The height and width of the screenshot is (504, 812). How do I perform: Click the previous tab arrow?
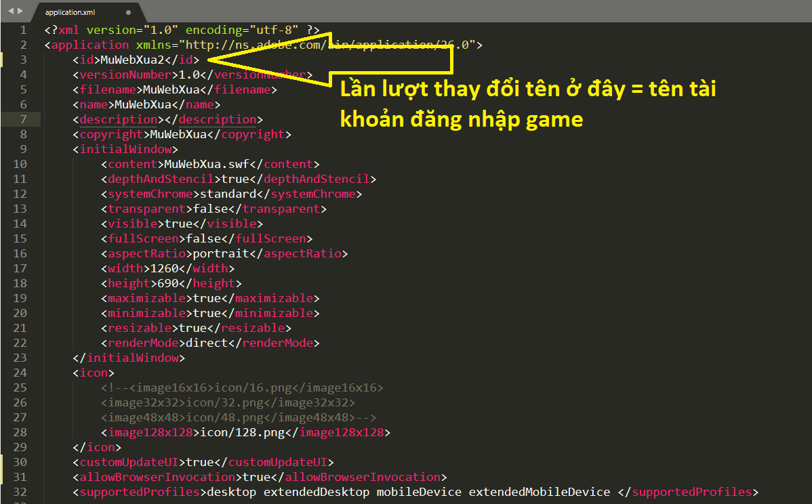tap(11, 12)
